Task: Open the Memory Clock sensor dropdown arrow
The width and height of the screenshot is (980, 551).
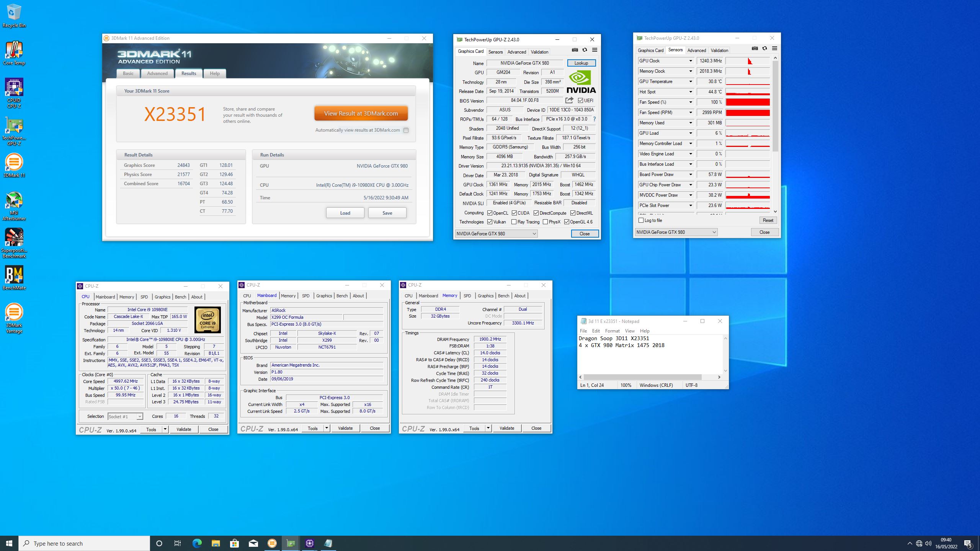Action: (691, 71)
